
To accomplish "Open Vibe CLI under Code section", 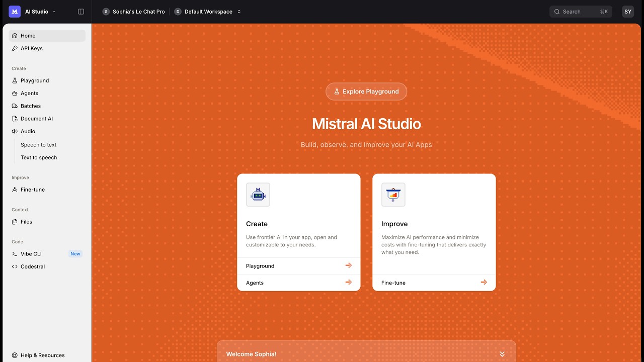I will [x=47, y=254].
